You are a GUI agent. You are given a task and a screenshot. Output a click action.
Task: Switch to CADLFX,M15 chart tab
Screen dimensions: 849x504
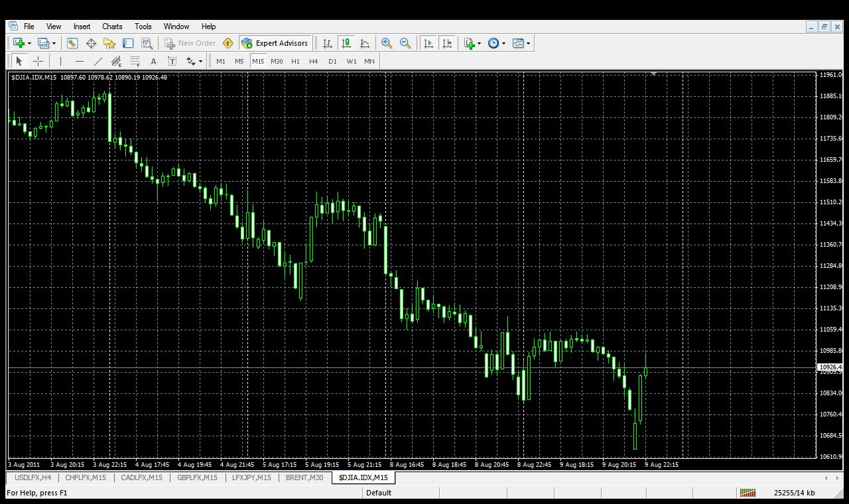tap(141, 477)
